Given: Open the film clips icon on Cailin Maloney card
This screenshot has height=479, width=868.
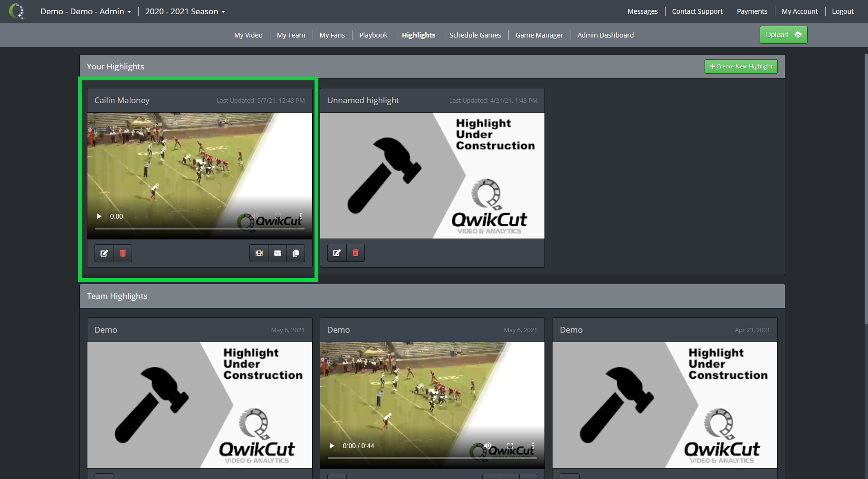Looking at the screenshot, I should click(x=259, y=253).
